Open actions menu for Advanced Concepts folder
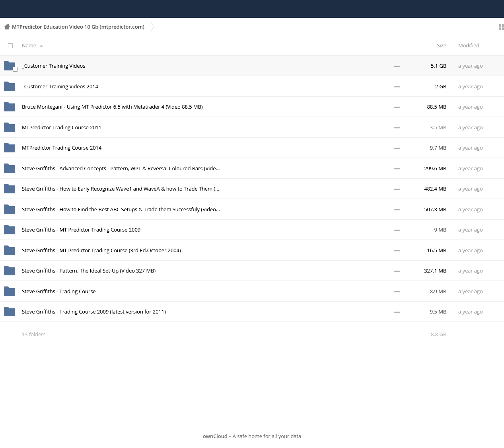504x448 pixels. coord(397,169)
